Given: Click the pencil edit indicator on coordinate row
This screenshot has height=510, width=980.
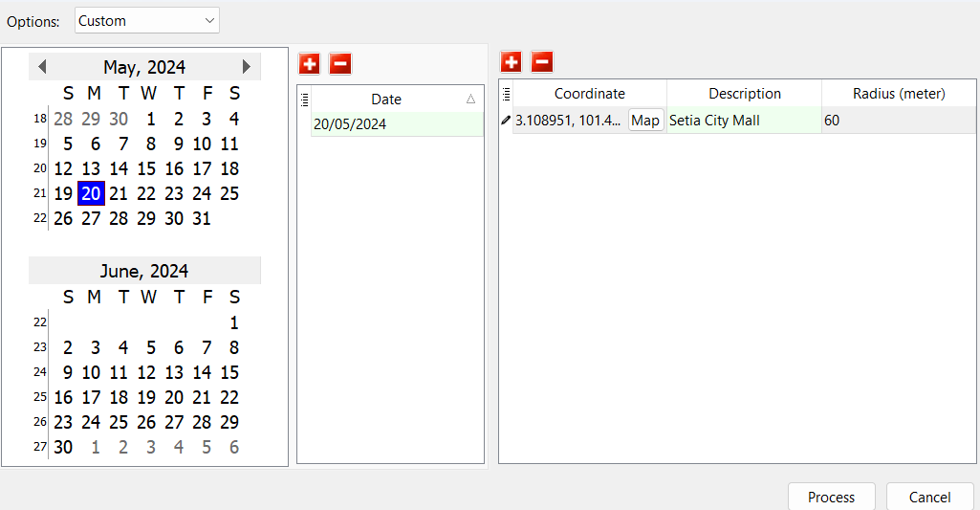Looking at the screenshot, I should pyautogui.click(x=506, y=121).
